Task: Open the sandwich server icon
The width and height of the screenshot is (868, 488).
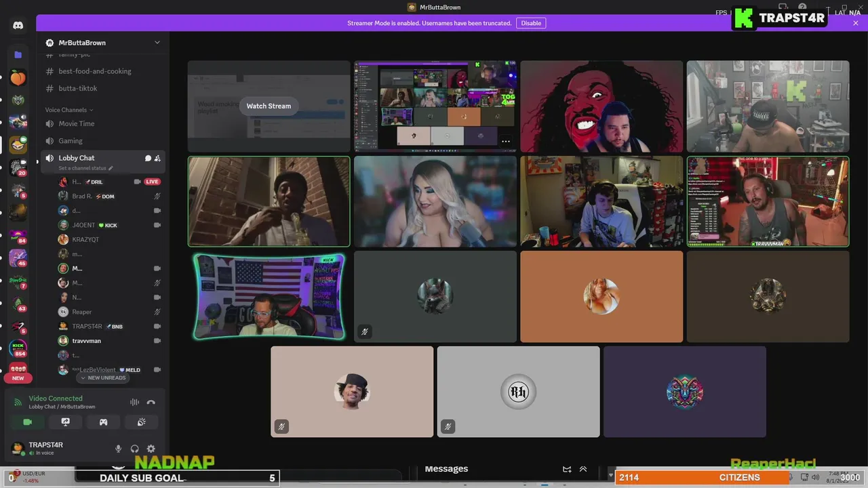Action: pyautogui.click(x=18, y=144)
